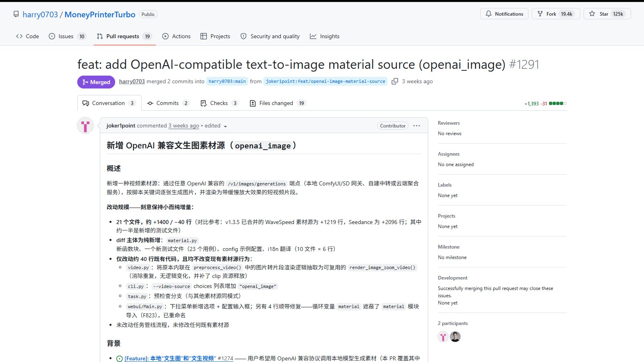644x362 pixels.
Task: Open the Actions tab
Action: [176, 36]
